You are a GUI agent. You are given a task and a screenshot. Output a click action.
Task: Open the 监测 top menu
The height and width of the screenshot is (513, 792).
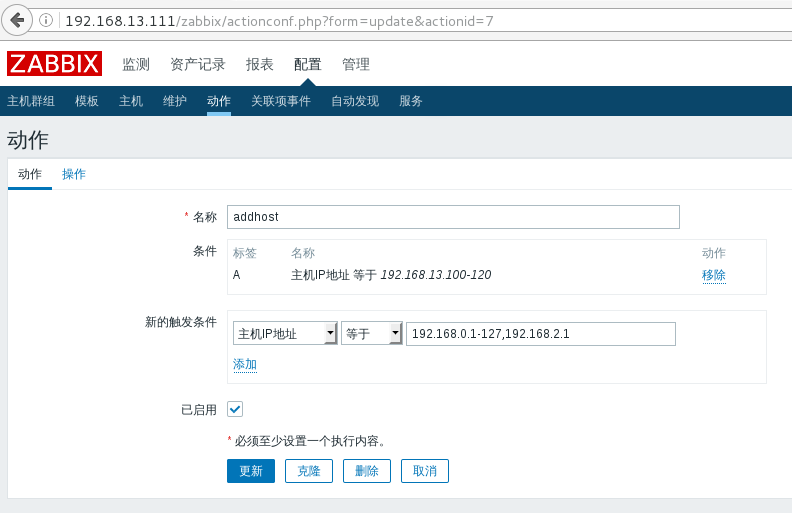[x=136, y=64]
